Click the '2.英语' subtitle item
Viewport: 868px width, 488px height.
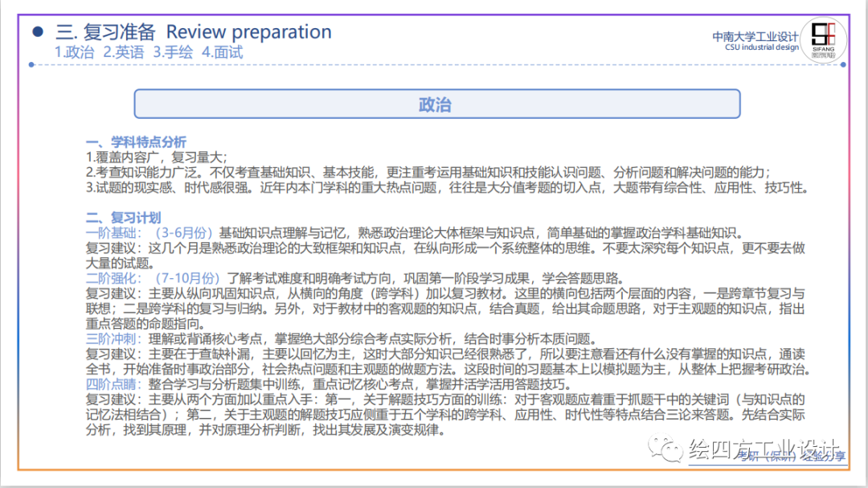(124, 52)
